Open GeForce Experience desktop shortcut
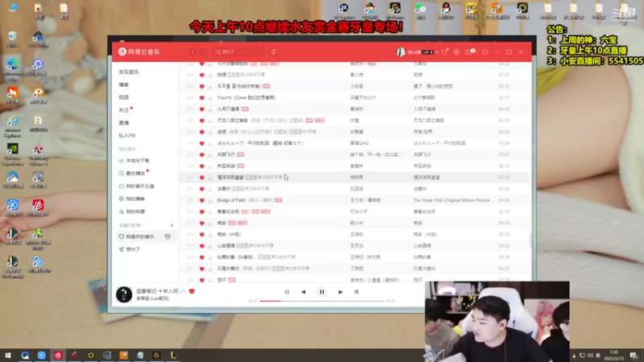The height and width of the screenshot is (362, 644). tap(12, 155)
